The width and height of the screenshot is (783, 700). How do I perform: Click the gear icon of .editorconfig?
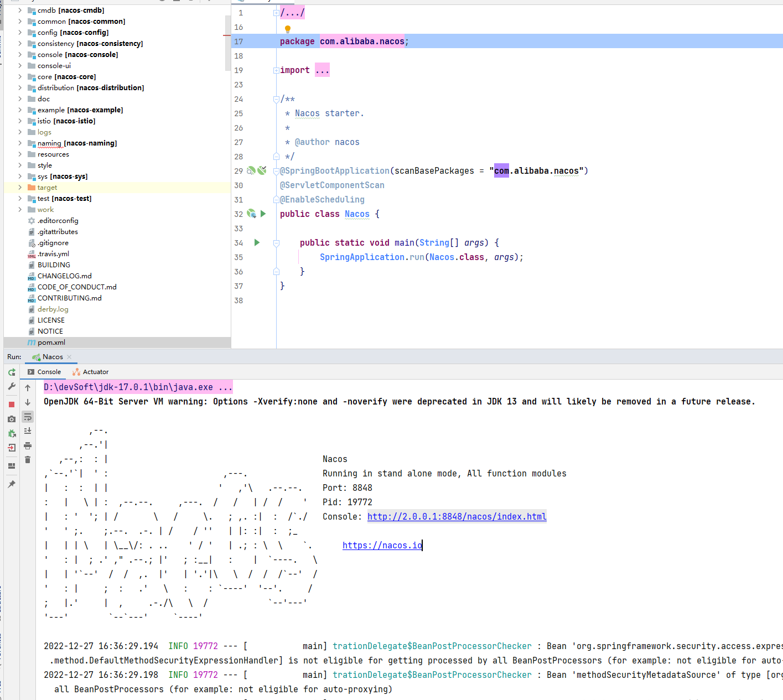point(32,221)
